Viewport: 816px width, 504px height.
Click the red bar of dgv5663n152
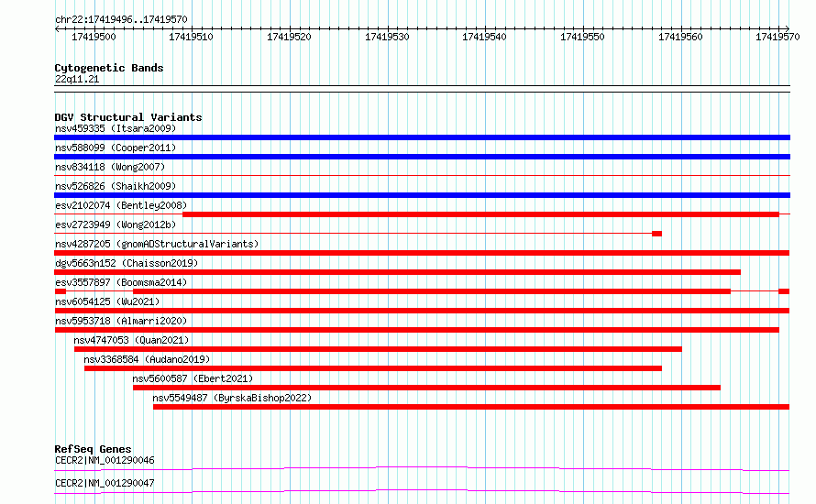point(398,272)
